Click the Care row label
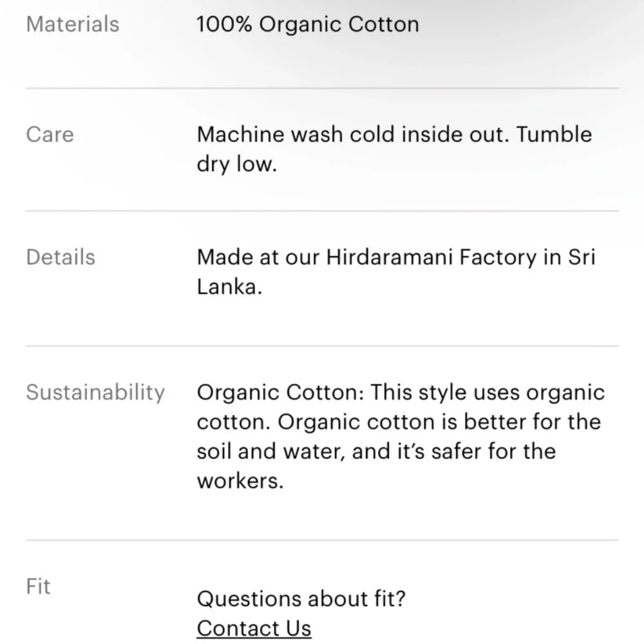 pos(50,135)
